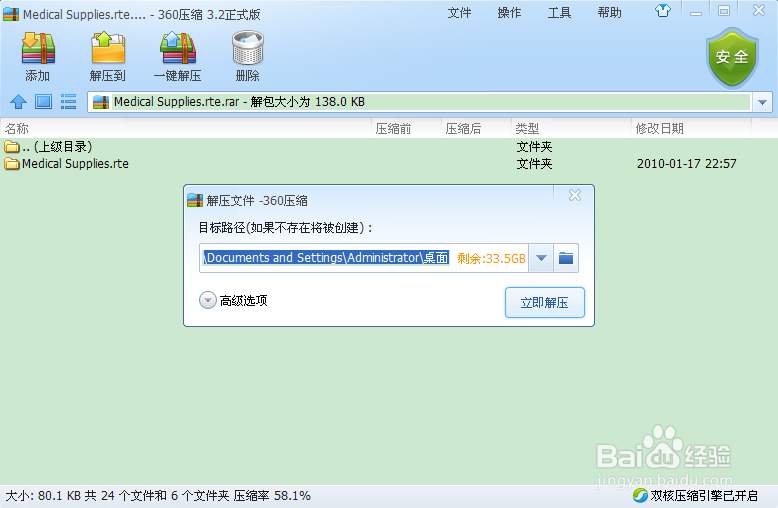The height and width of the screenshot is (508, 778).
Task: Browse for a folder using the blue folder icon
Action: click(566, 258)
